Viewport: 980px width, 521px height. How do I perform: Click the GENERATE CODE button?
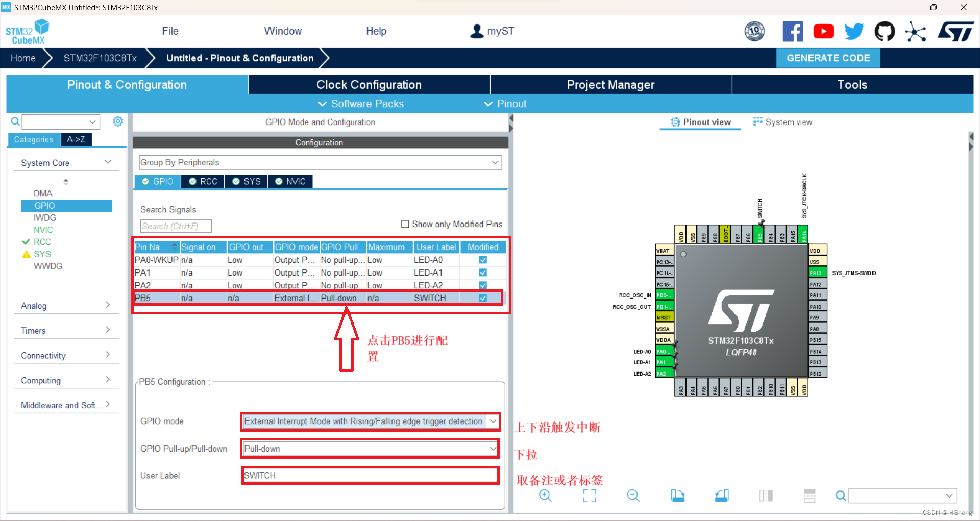pyautogui.click(x=828, y=58)
